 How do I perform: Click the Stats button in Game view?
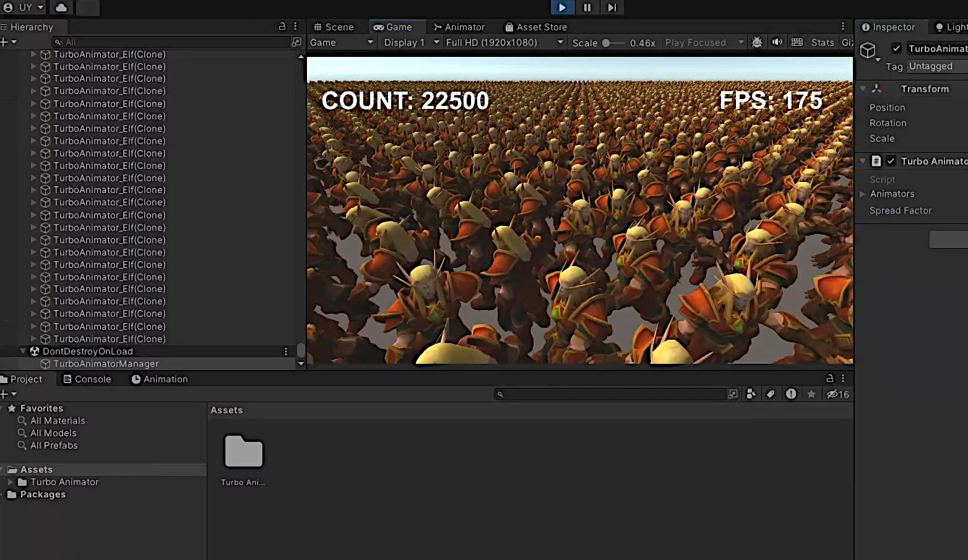[x=822, y=43]
